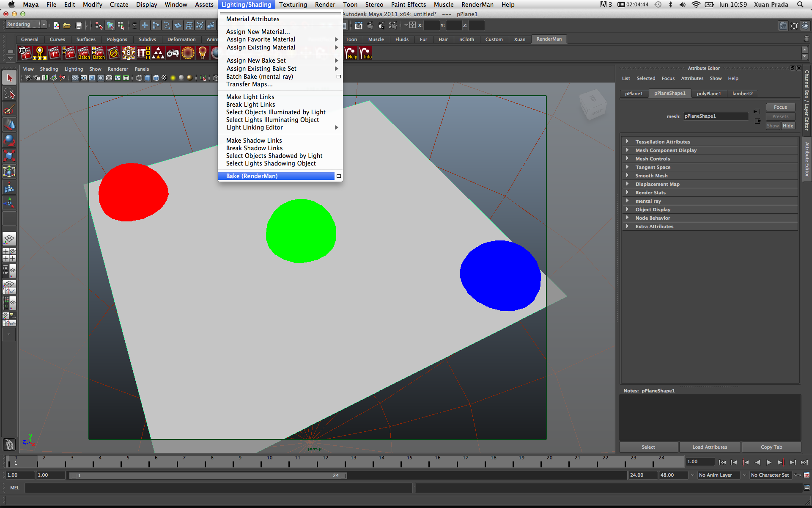Screen dimensions: 812x508
Task: Click the Select button in Attribute Editor
Action: tap(648, 447)
